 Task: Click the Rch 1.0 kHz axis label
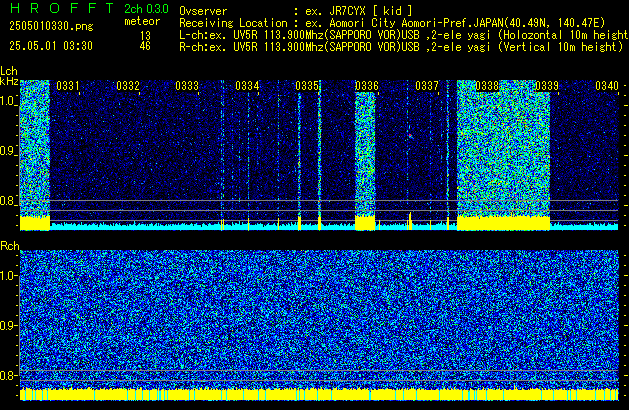coord(8,276)
